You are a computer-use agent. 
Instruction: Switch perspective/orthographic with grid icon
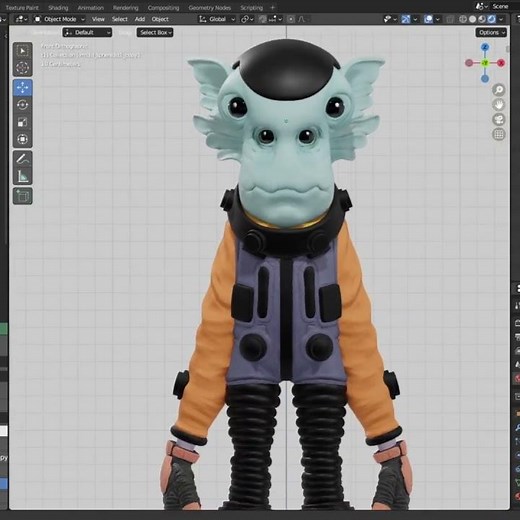coord(499,134)
